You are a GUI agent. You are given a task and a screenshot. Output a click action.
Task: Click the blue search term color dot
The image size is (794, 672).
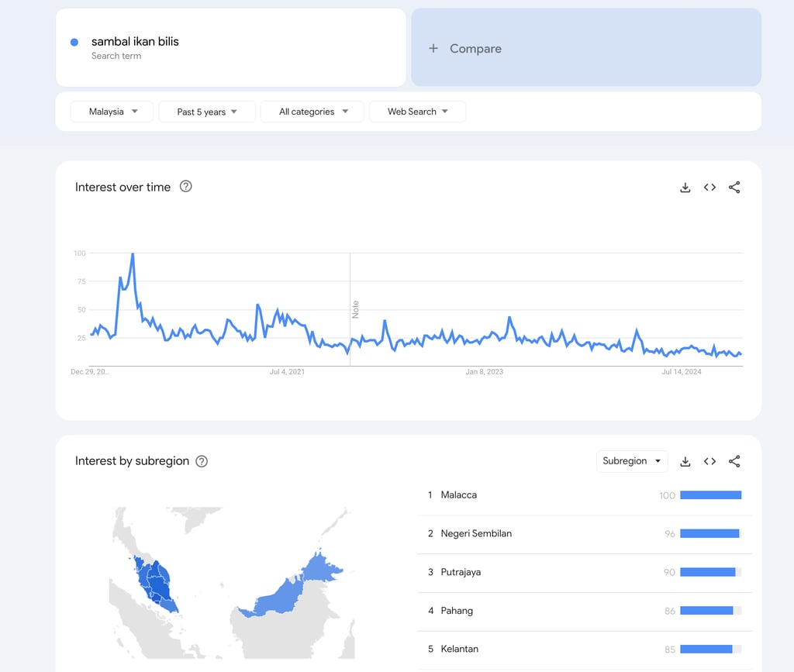[74, 43]
